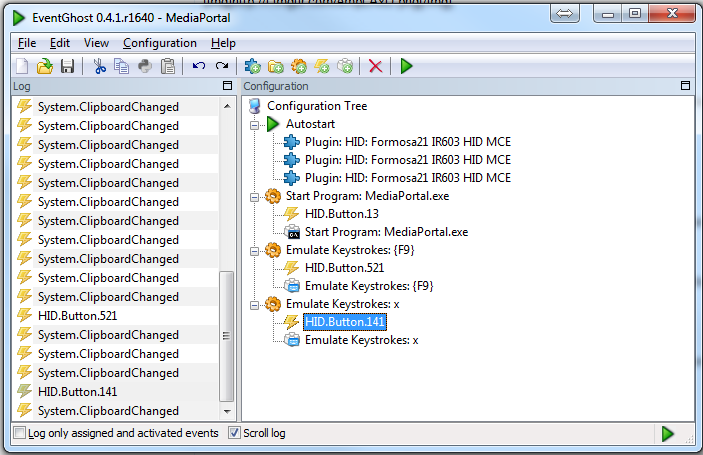Undo the last action

tap(199, 66)
